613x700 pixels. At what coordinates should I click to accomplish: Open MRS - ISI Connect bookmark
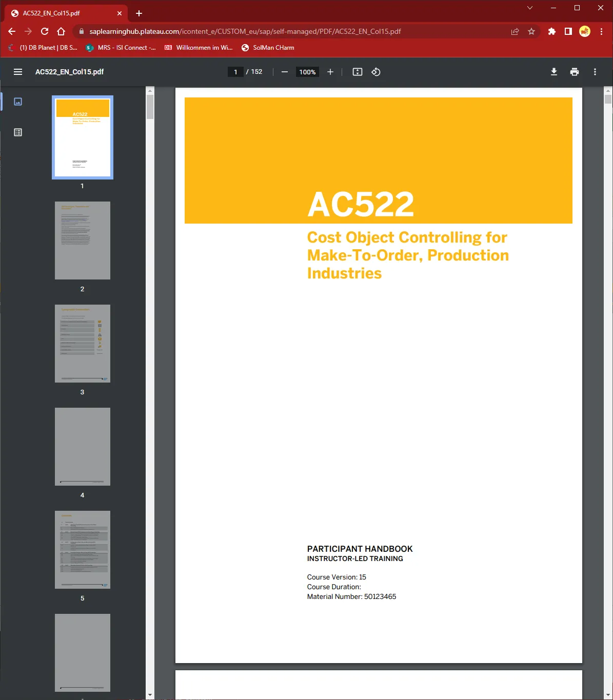(x=121, y=48)
